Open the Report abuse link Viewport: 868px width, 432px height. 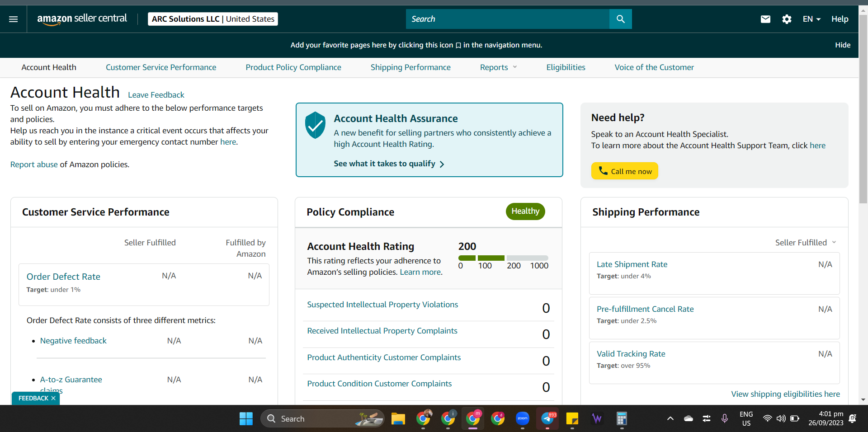[x=34, y=164]
